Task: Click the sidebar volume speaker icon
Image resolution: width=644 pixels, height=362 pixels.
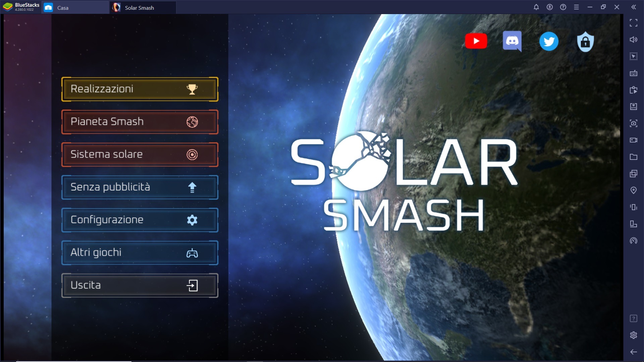Action: (634, 40)
